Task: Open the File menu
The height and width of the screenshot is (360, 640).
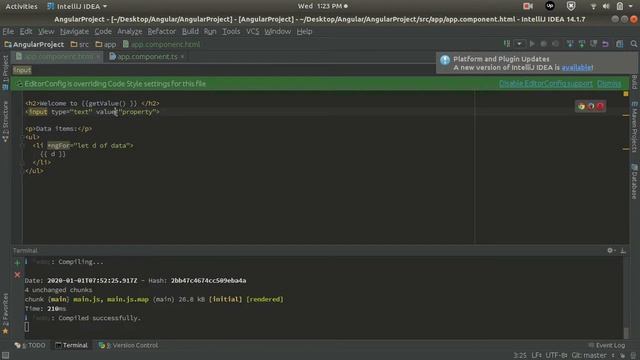Action: (8, 31)
